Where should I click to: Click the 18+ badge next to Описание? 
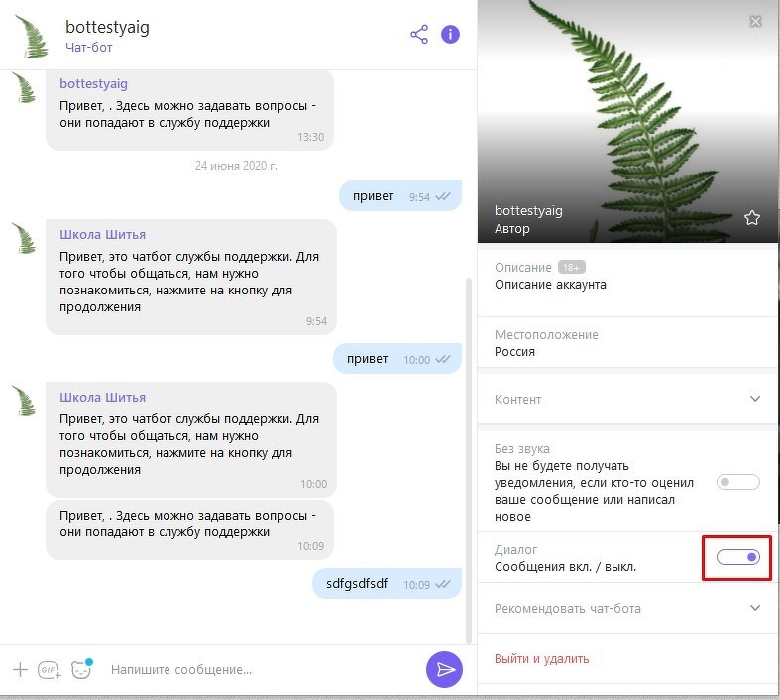tap(571, 267)
